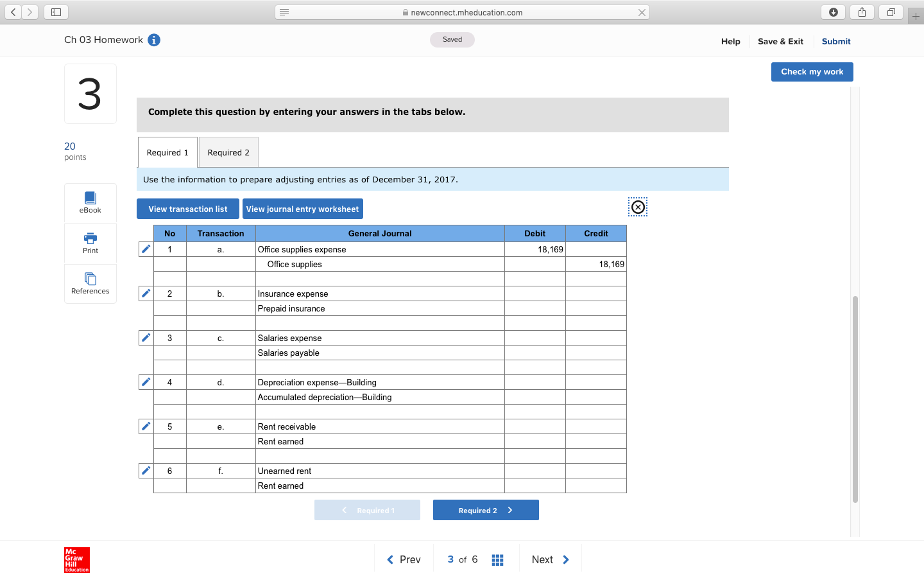Select the Required 1 tab
924x578 pixels.
(167, 152)
